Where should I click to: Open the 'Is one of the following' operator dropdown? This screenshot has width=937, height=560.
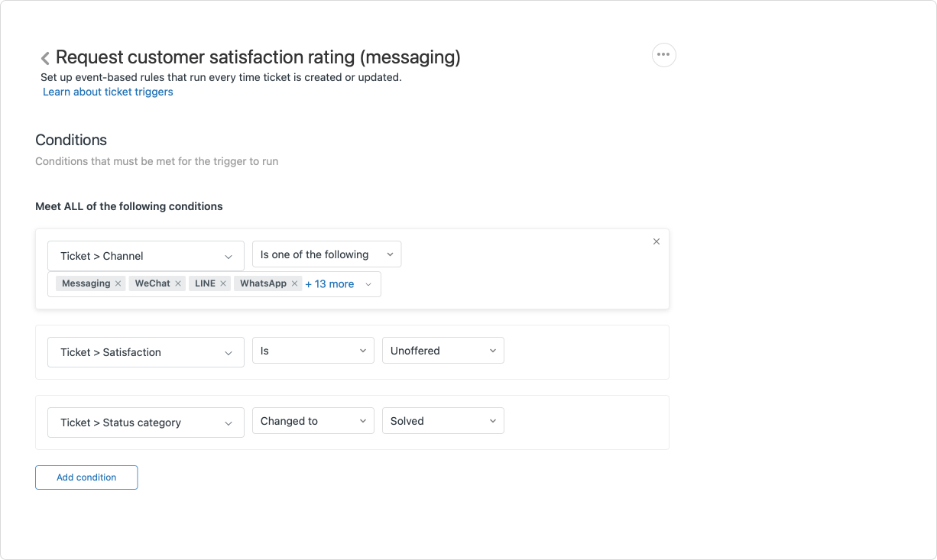pyautogui.click(x=326, y=254)
